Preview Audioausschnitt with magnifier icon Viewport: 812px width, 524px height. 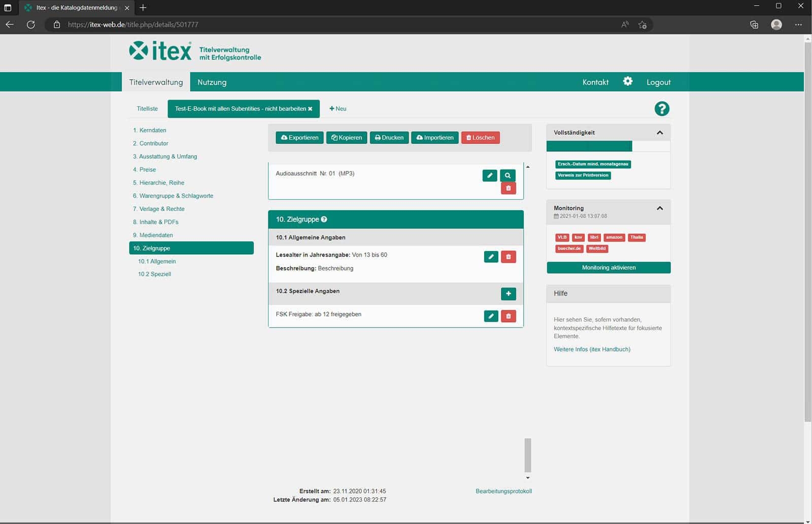pos(507,175)
